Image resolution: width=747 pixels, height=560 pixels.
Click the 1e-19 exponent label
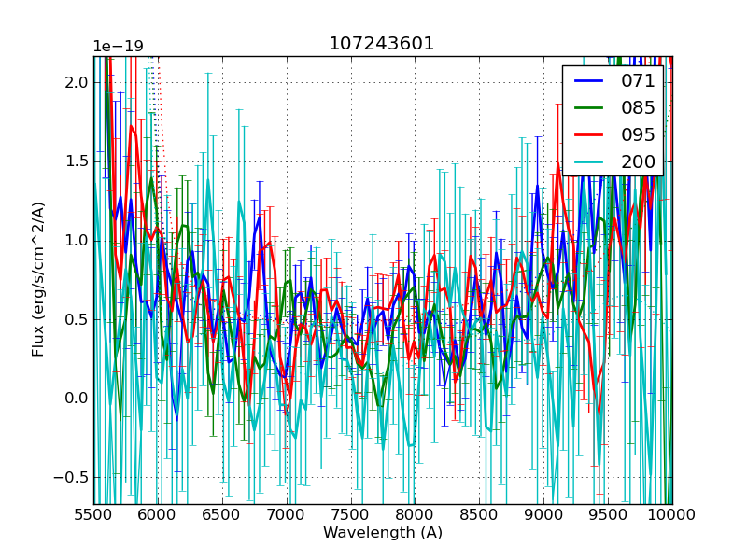118,47
